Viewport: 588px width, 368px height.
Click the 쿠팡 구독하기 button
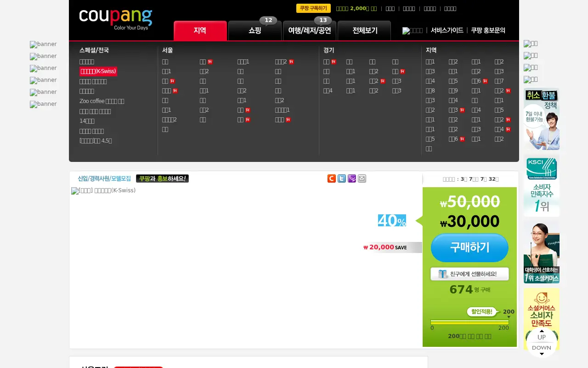pos(313,8)
